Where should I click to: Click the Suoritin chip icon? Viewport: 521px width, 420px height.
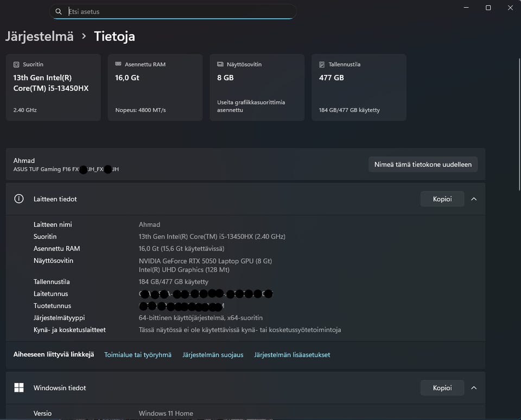point(16,65)
